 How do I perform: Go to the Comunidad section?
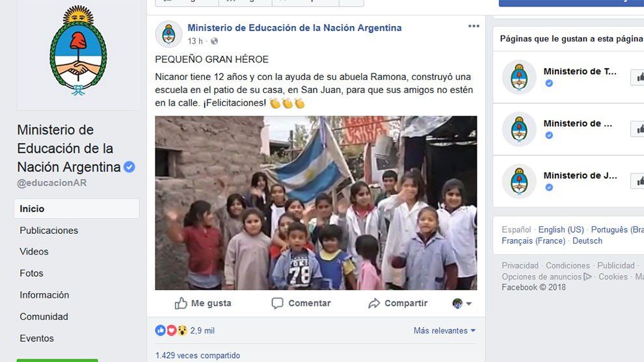click(44, 317)
